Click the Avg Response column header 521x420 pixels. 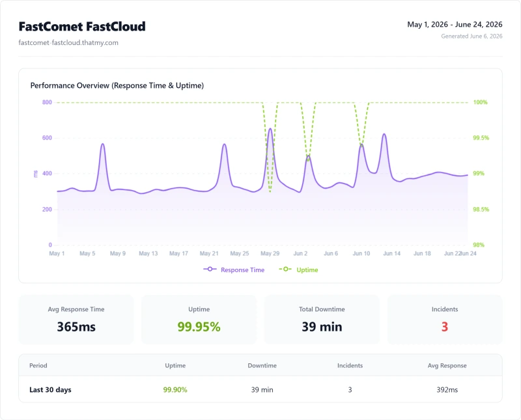(x=447, y=365)
